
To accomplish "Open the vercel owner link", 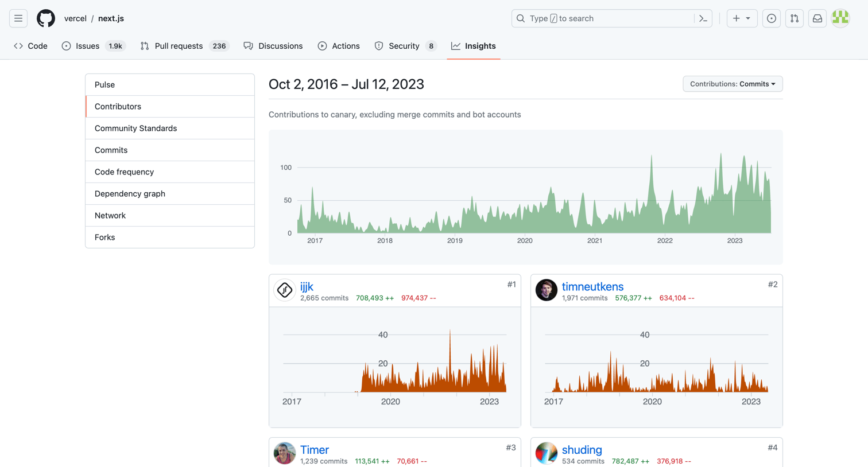I will click(75, 18).
